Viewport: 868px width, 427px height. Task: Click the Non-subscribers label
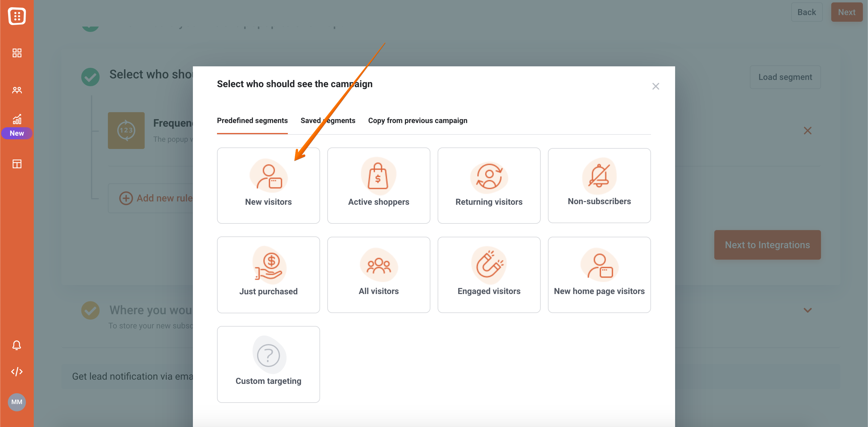(599, 201)
